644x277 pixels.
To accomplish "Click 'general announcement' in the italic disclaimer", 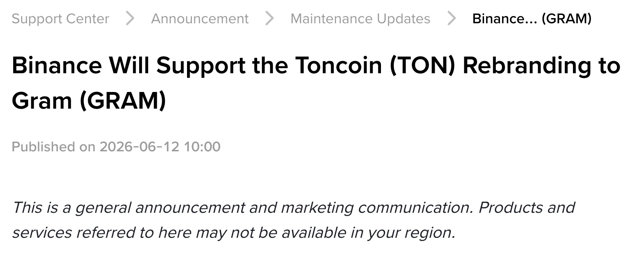I will [x=160, y=208].
